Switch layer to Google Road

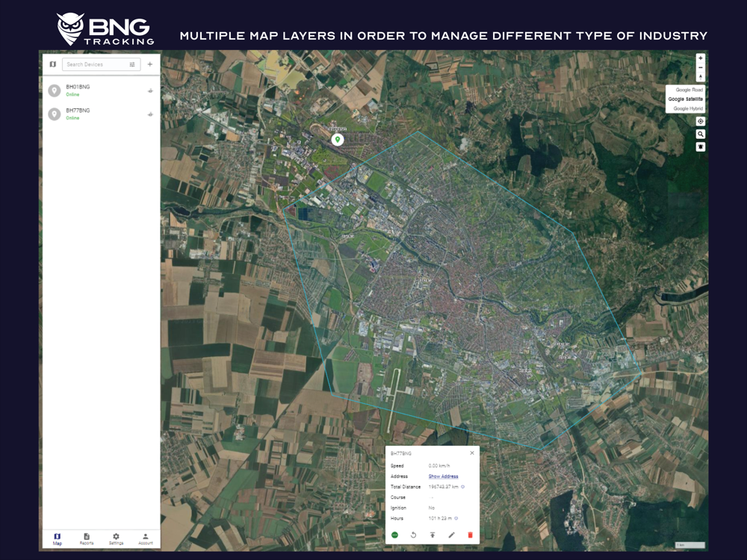pos(689,90)
